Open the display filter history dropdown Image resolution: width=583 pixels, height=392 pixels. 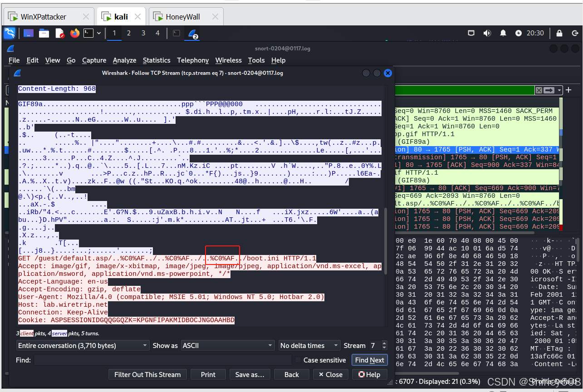[x=559, y=90]
